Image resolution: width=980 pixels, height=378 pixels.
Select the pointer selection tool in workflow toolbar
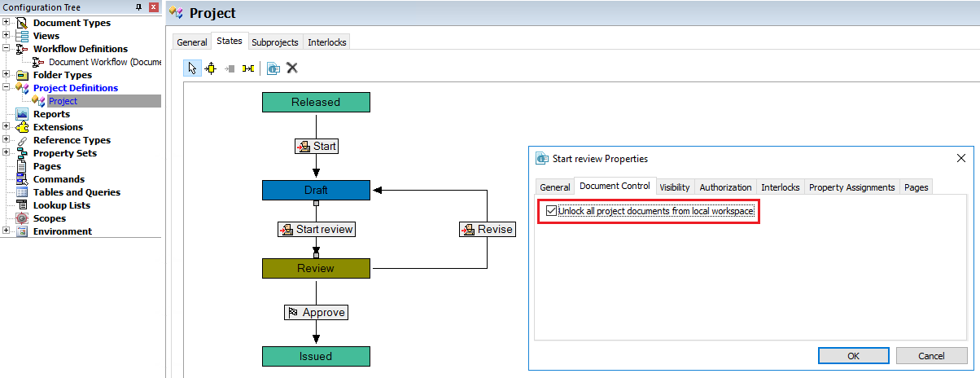(x=192, y=68)
